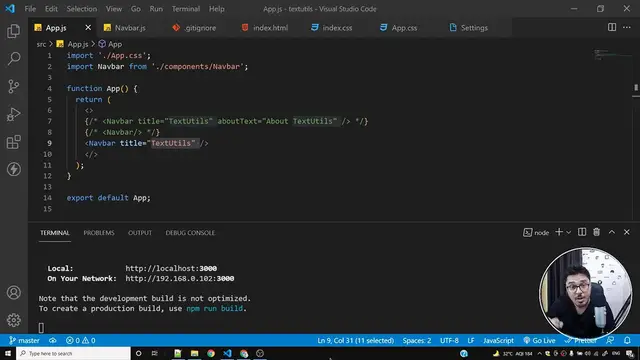
Task: Click line 14 export default App text
Action: 109,198
